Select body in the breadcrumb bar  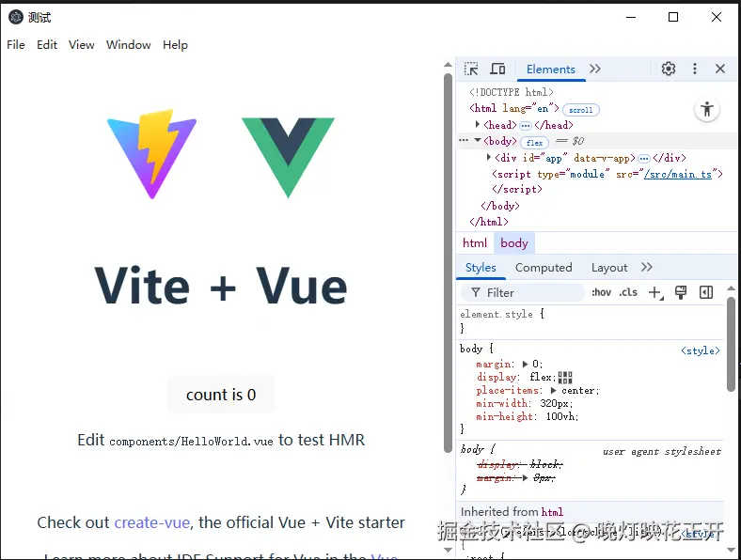pyautogui.click(x=514, y=243)
